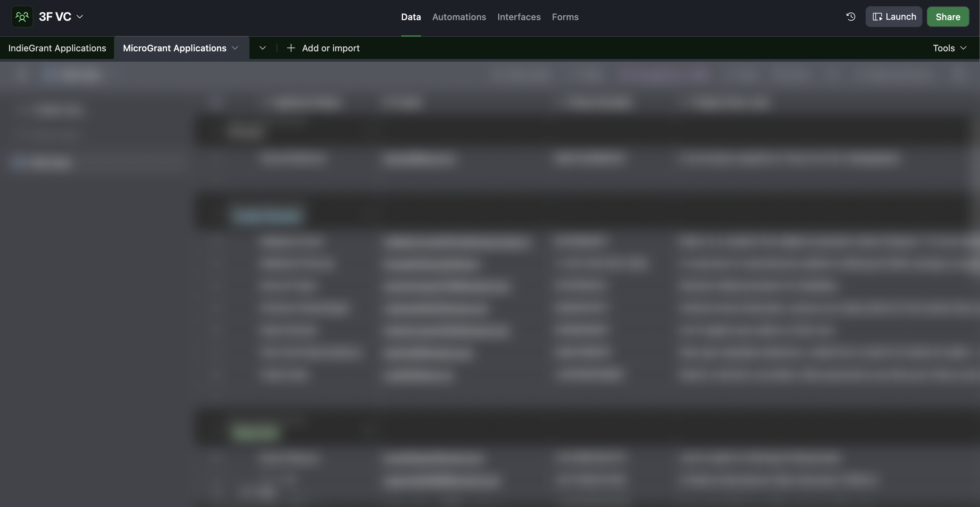The image size is (980, 507).
Task: Open the all-tables list chevron
Action: [x=263, y=48]
